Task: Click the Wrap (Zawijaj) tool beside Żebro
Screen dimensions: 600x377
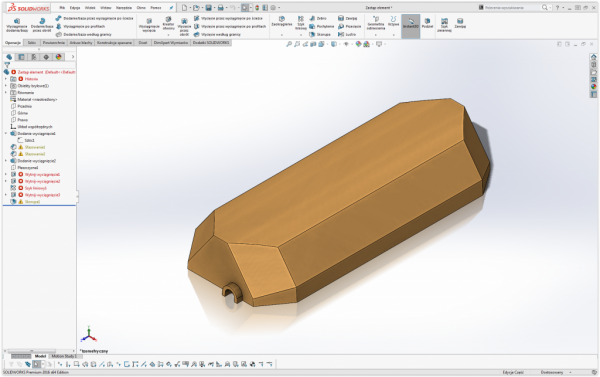Action: pyautogui.click(x=347, y=18)
